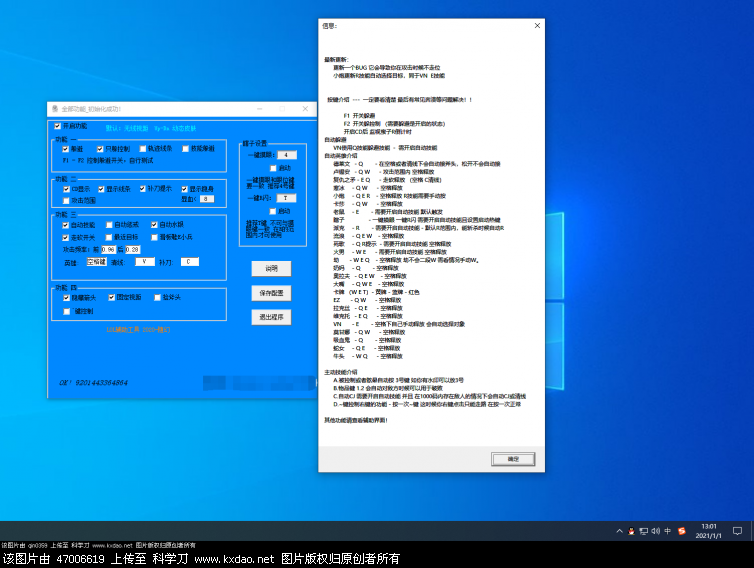Confirm the info dialog with 确定

pyautogui.click(x=513, y=459)
